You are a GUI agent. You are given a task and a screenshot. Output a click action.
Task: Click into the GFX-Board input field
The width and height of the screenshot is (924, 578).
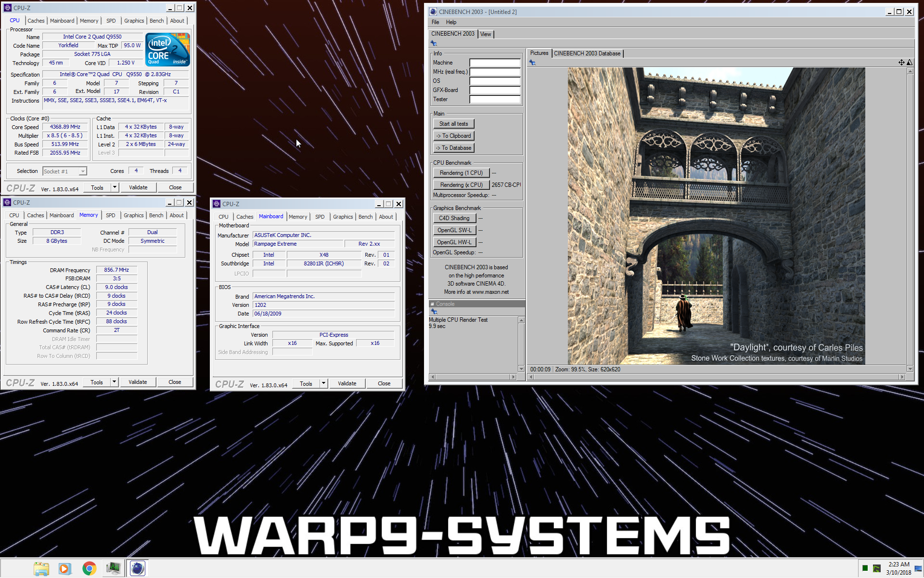pos(495,90)
